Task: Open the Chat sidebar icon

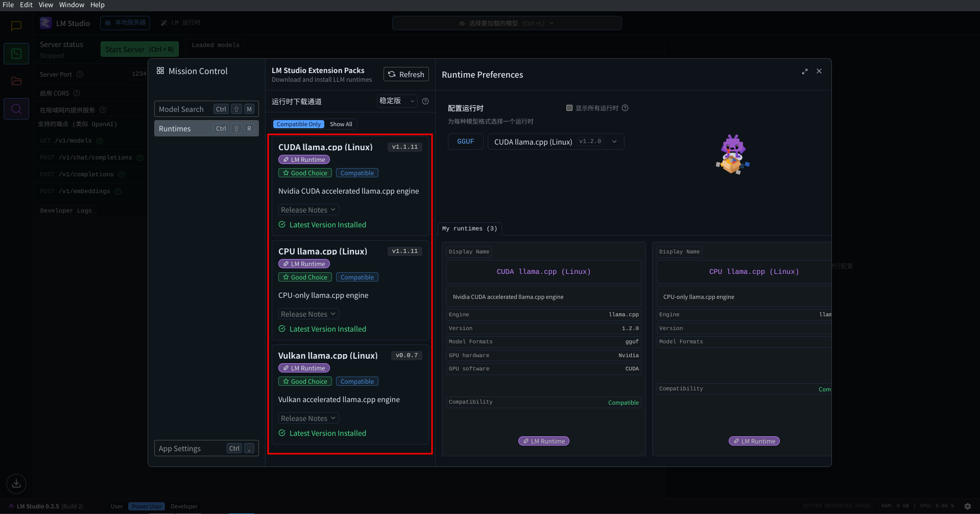Action: (x=16, y=26)
